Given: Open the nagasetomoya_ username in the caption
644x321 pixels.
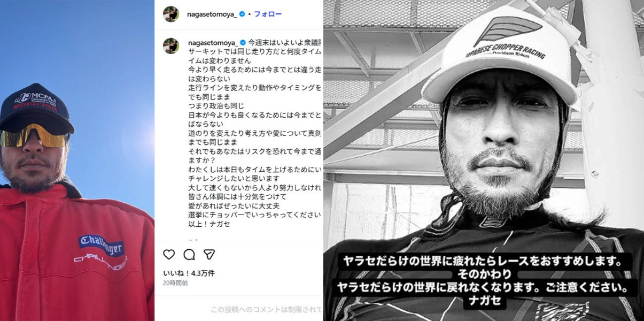Looking at the screenshot, I should 213,42.
